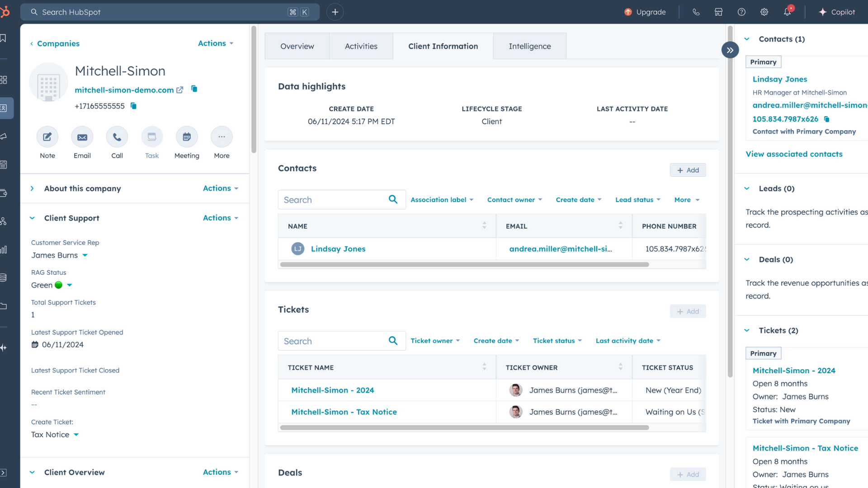
Task: Open the View associated contacts link
Action: (x=794, y=154)
